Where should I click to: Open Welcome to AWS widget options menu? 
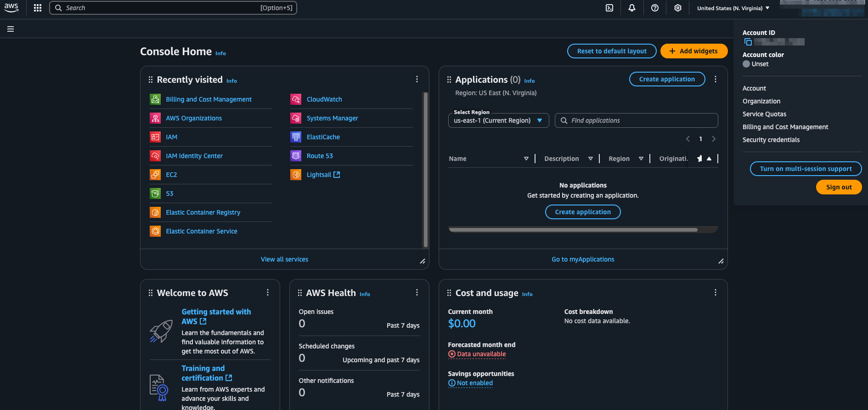coord(268,292)
